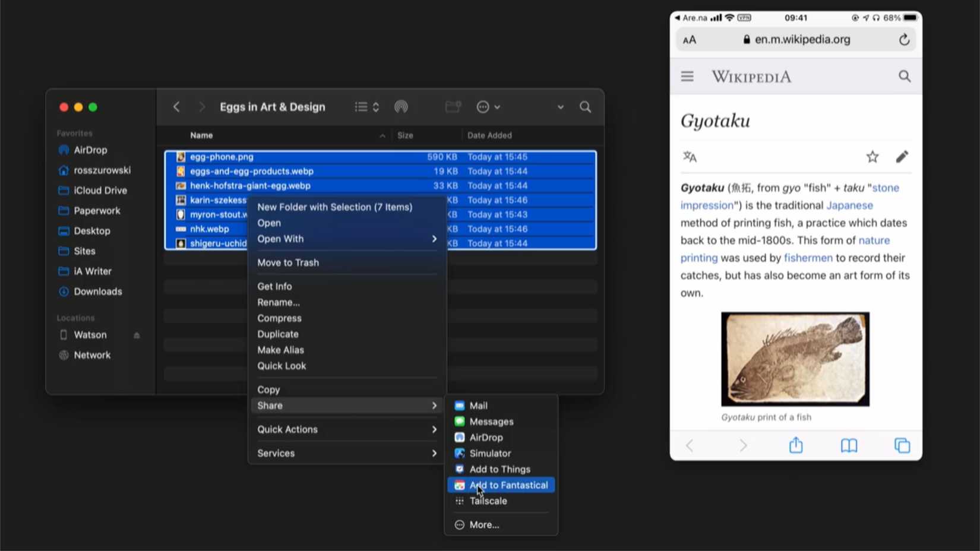Viewport: 980px width, 551px height.
Task: Click the AirDrop proximity icon in Finder toolbar
Action: pos(401,107)
